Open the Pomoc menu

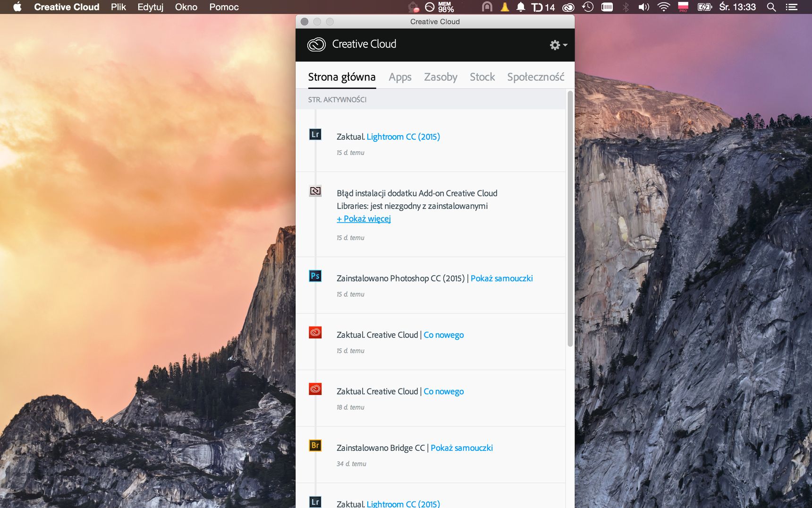click(224, 7)
